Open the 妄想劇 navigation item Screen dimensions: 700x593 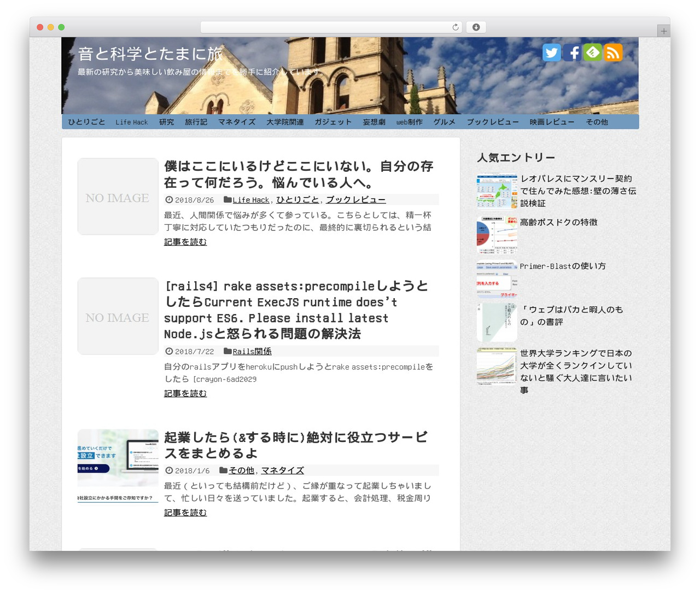374,122
